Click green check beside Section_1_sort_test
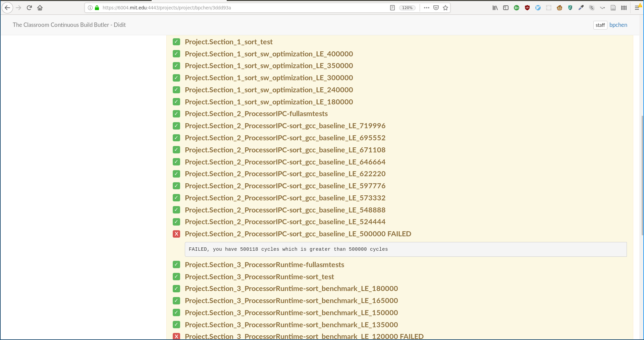 pos(176,42)
